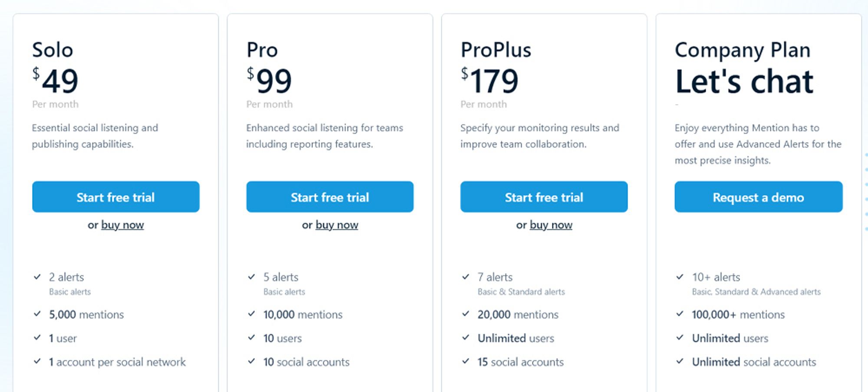Click the checkmark by Unlimited social accounts
Viewport: 868px width, 392px height.
(x=680, y=361)
